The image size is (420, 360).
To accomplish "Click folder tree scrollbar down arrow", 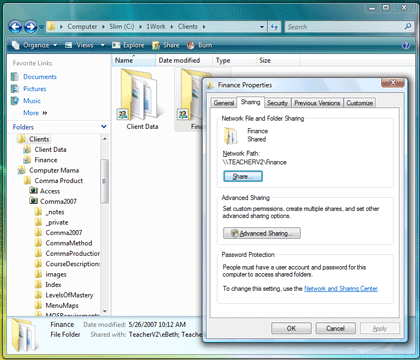I will pyautogui.click(x=105, y=311).
